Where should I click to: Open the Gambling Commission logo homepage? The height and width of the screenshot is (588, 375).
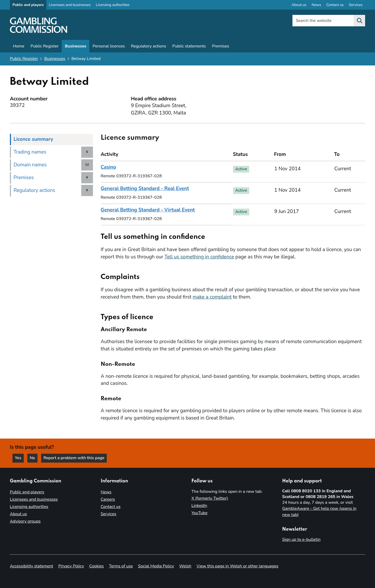[39, 25]
